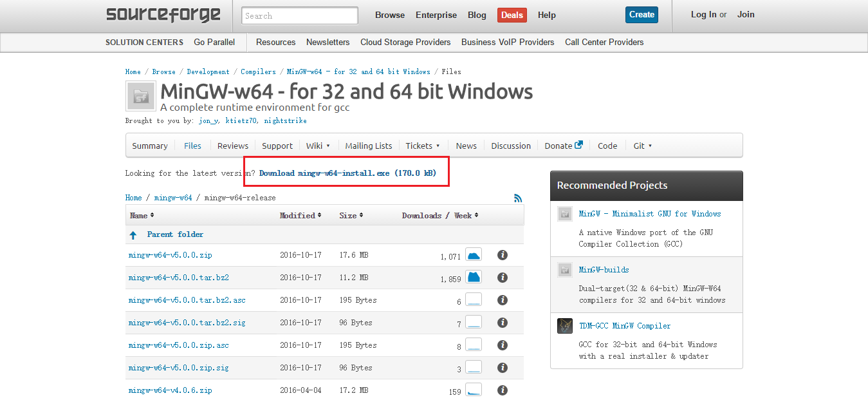Sort files by Name column

[x=142, y=215]
